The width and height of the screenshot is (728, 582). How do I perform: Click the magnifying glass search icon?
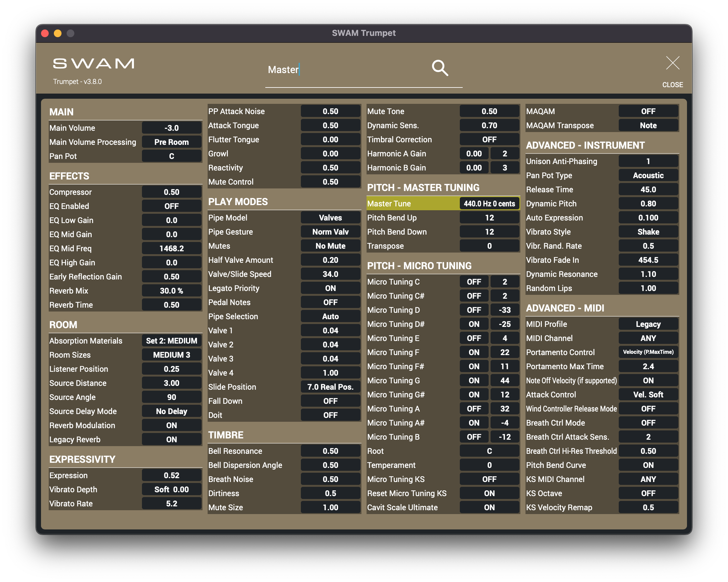440,68
